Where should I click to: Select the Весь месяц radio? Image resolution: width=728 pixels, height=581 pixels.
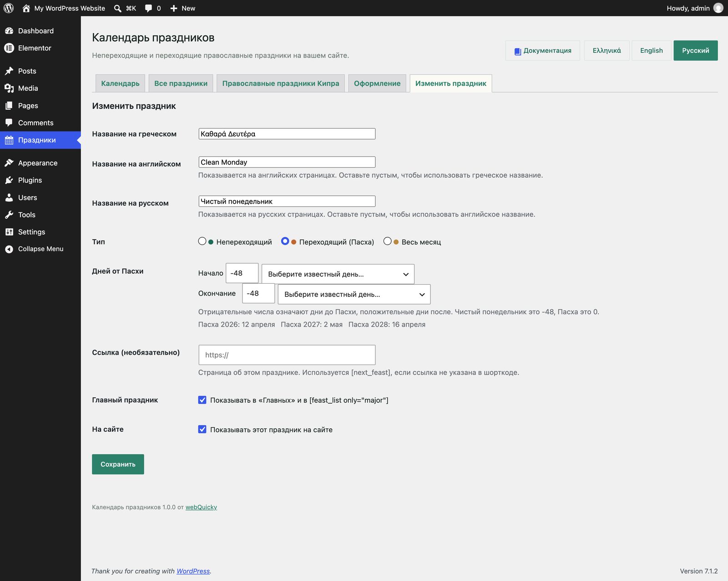tap(387, 241)
